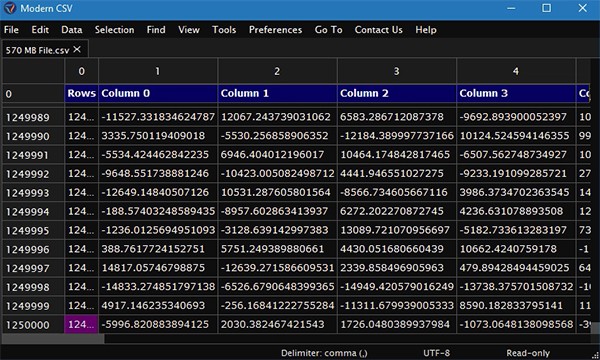Select row header 1250000

(33, 325)
